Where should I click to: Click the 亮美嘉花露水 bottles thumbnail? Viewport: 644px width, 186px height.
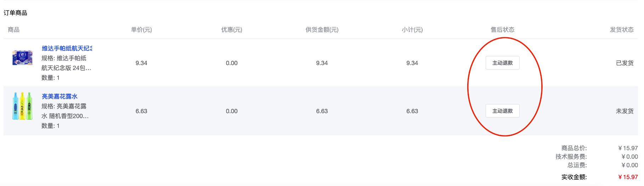pyautogui.click(x=22, y=106)
